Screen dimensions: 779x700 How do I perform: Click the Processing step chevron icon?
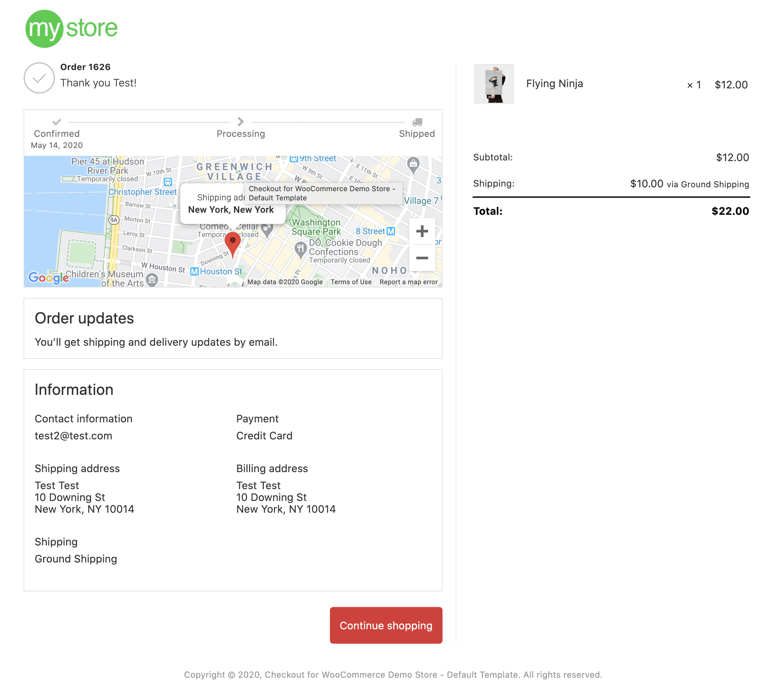click(241, 121)
